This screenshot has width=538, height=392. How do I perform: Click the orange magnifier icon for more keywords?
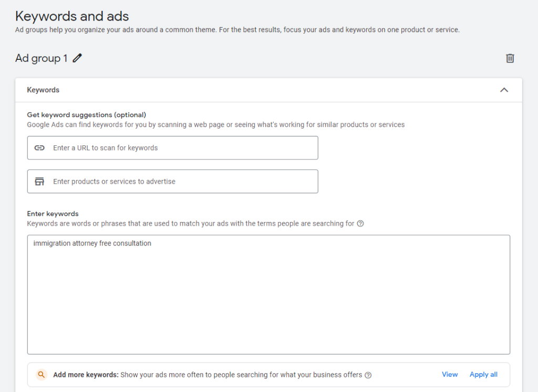click(41, 375)
